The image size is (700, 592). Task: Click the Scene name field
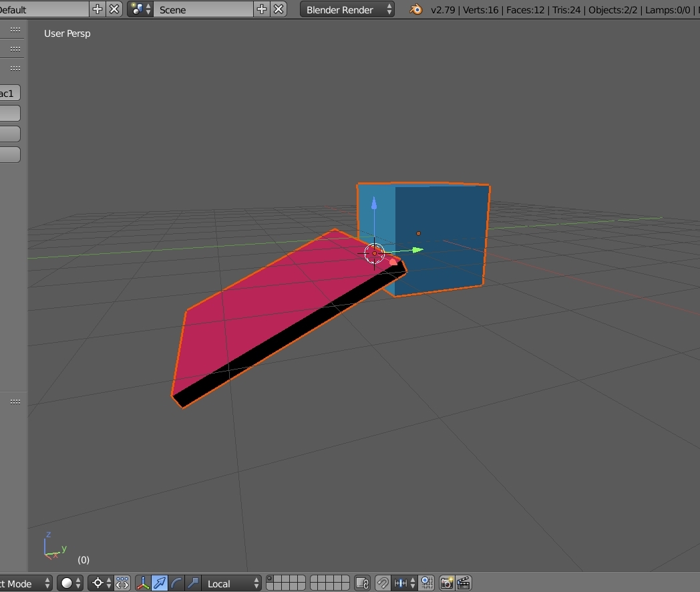tap(202, 9)
